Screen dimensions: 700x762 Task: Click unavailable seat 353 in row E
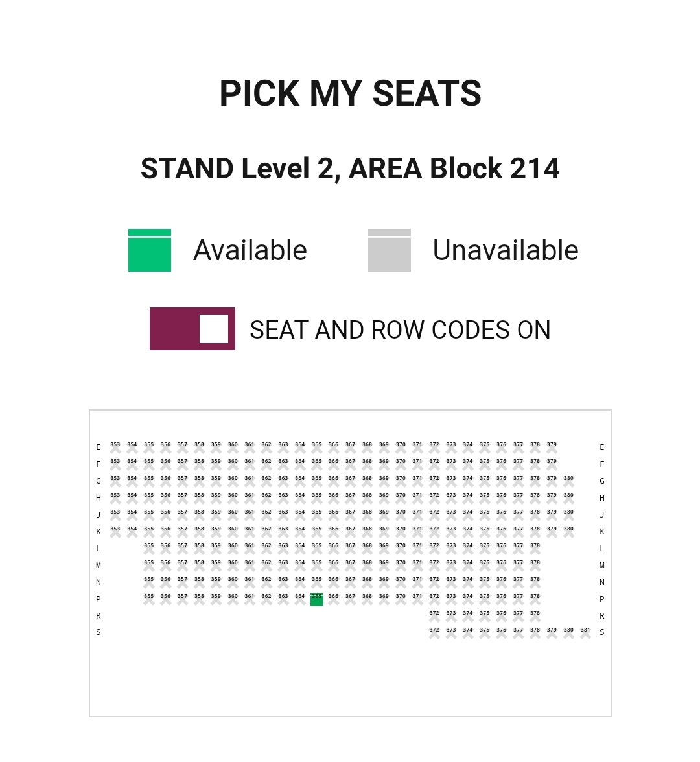pos(115,449)
